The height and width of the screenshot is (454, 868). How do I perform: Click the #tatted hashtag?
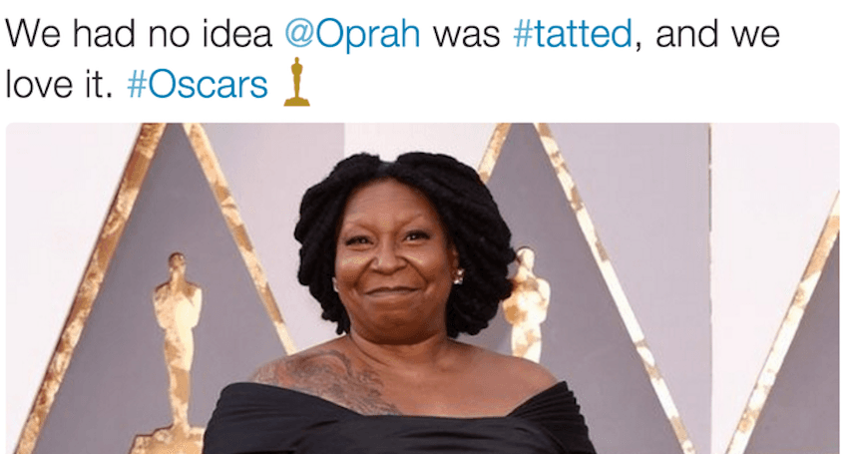coord(572,35)
